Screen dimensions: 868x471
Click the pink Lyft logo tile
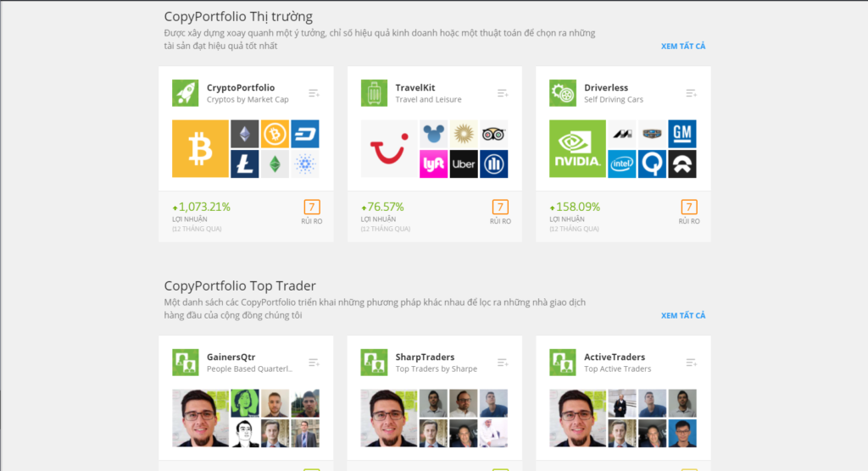[433, 163]
